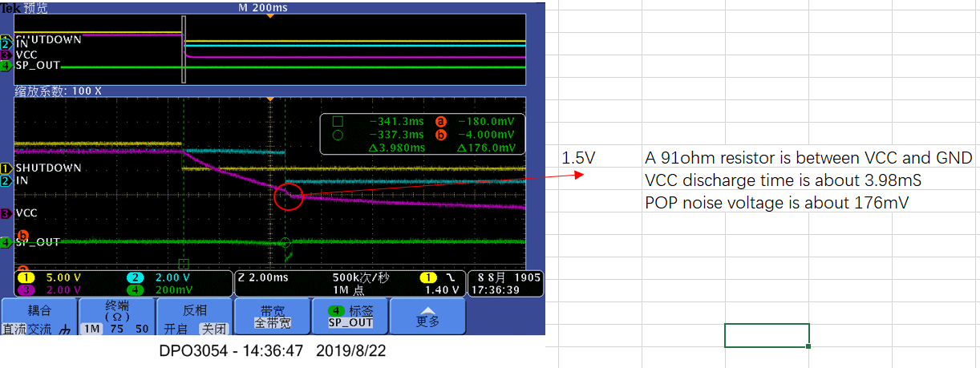Open the 耦合 coupling menu button

coord(38,316)
